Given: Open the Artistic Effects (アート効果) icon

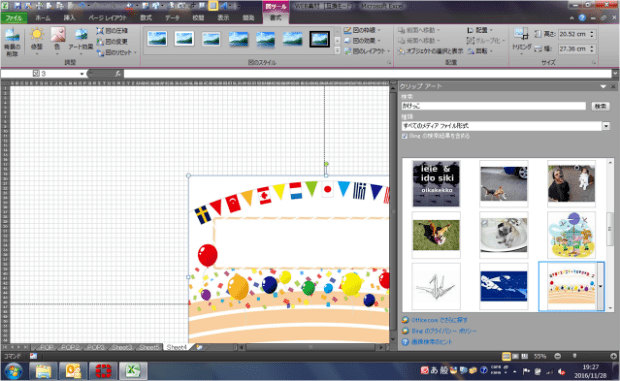Looking at the screenshot, I should click(x=81, y=40).
